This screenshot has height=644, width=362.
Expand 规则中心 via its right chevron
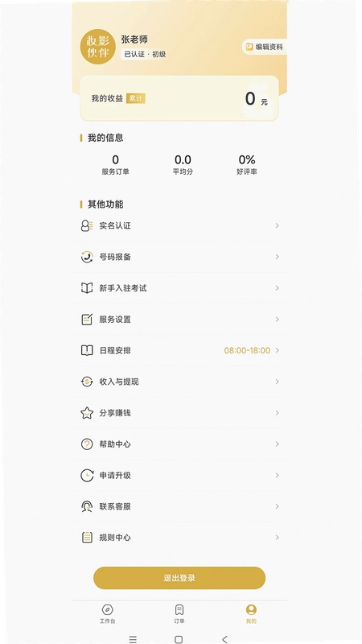(278, 537)
